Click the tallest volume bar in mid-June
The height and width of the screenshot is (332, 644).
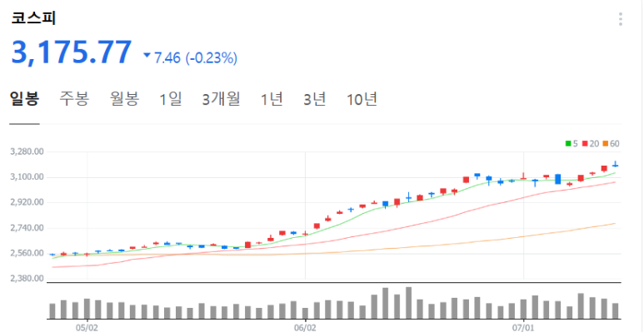[408, 303]
